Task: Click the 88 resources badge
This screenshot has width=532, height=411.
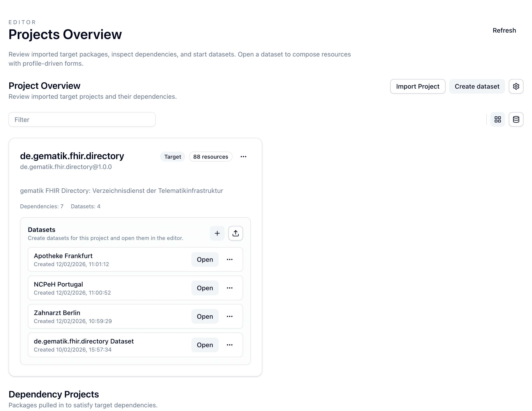Action: pos(210,156)
